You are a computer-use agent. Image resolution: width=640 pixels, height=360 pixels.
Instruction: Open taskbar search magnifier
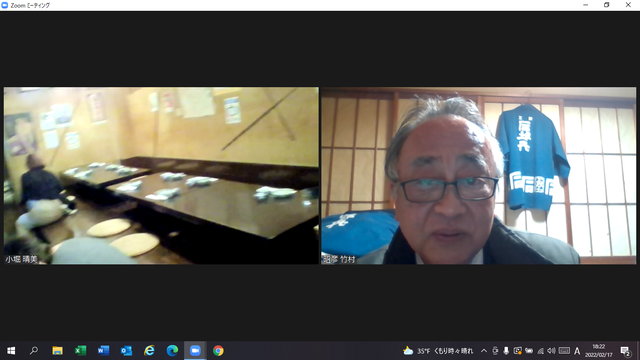click(34, 351)
